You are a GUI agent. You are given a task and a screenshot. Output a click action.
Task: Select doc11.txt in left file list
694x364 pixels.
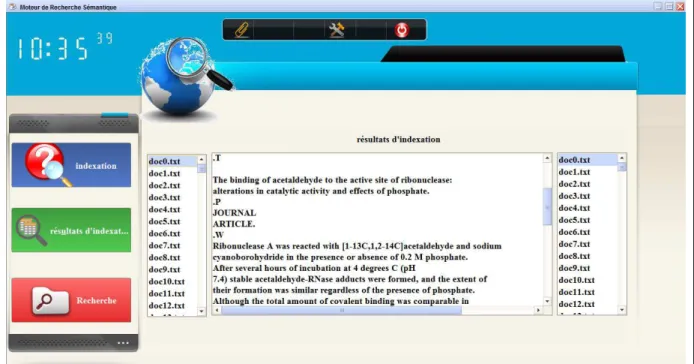[x=173, y=293]
